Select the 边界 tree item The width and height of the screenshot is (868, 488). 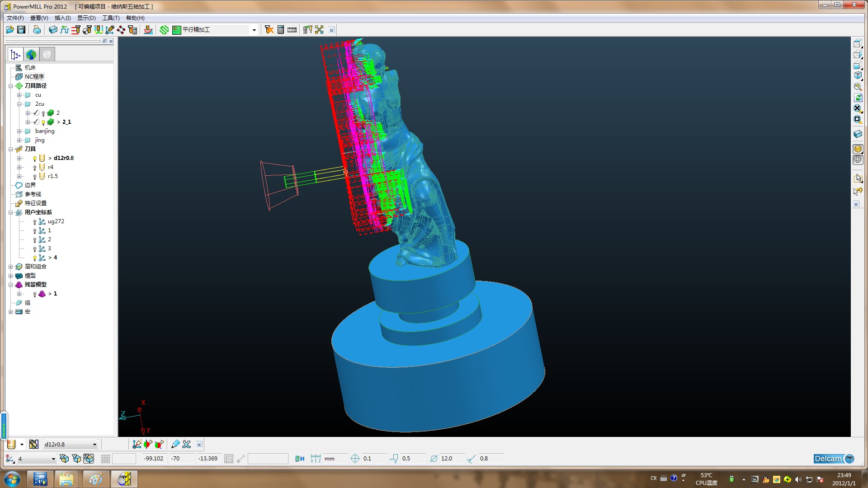click(30, 185)
